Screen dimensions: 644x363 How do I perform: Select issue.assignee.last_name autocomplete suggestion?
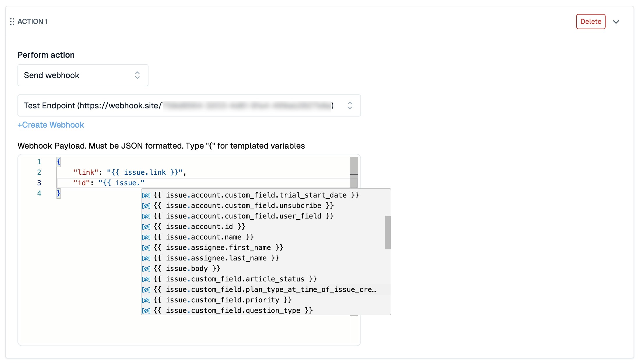pos(216,258)
